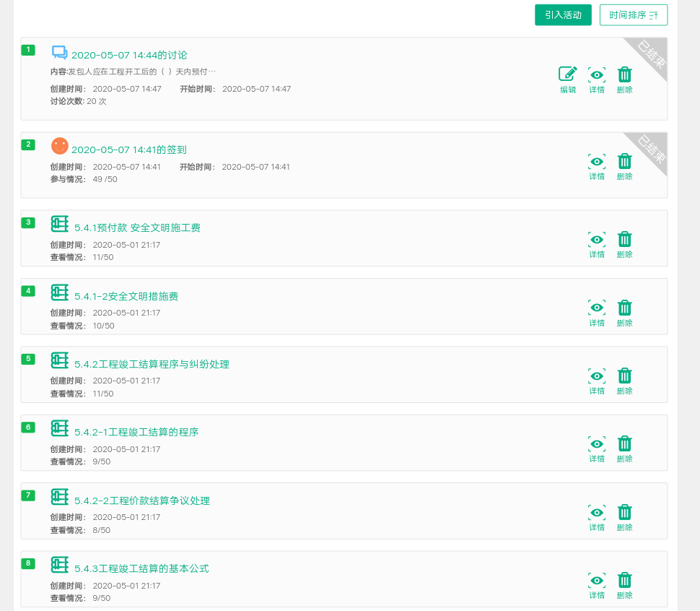Click the orange smiley sign-in icon

click(x=59, y=146)
